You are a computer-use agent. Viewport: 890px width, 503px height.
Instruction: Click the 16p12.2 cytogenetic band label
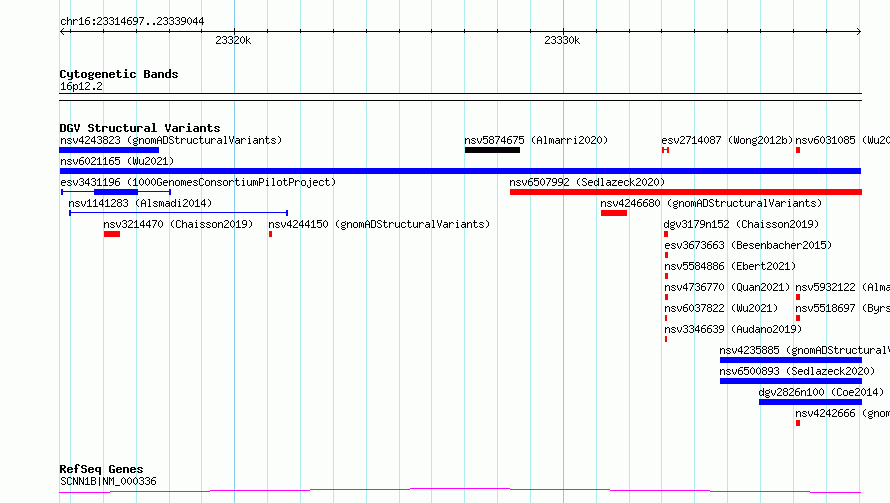pyautogui.click(x=81, y=86)
